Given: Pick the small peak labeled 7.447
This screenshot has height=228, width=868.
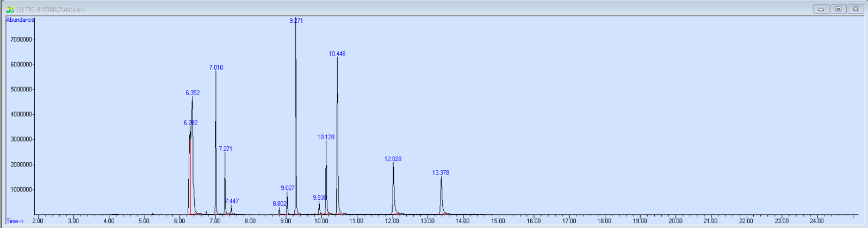Looking at the screenshot, I should coord(232,201).
